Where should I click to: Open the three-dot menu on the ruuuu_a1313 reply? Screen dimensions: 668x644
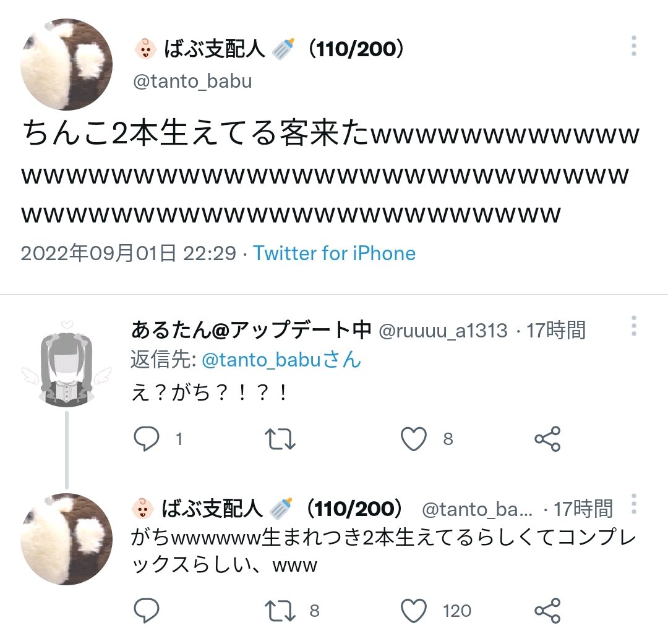click(x=633, y=326)
